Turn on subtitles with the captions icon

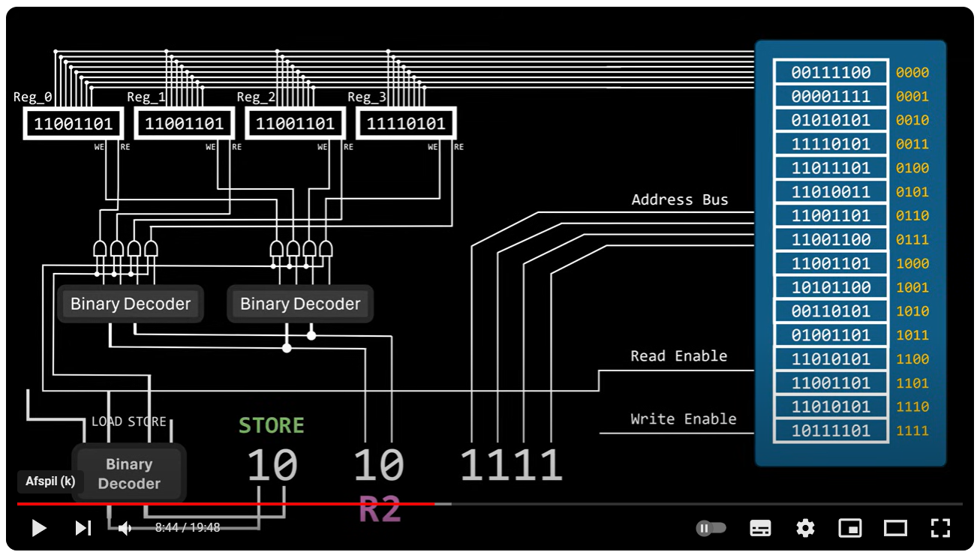[760, 528]
